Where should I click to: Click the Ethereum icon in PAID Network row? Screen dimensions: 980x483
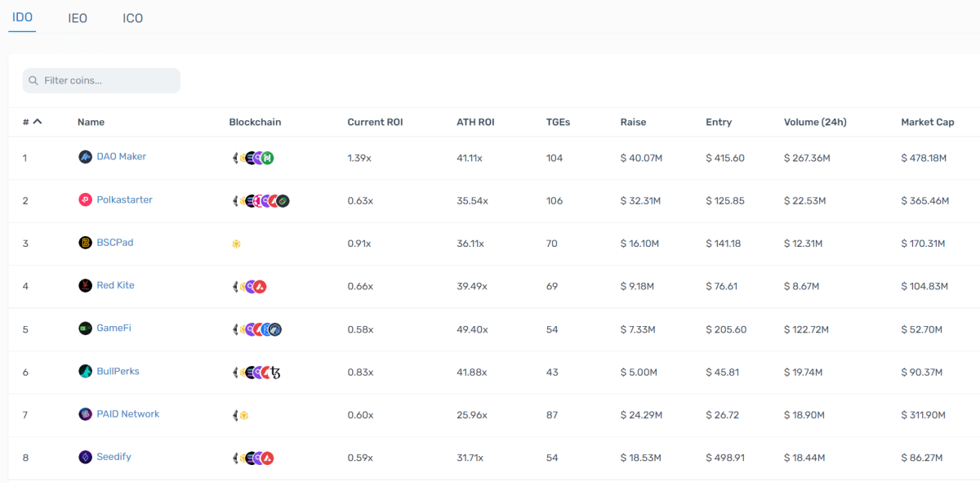tap(235, 415)
